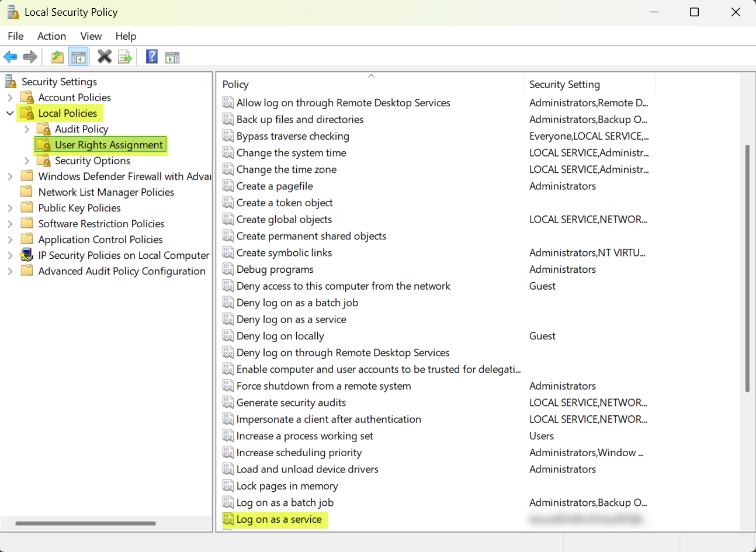Click the Security Settings root icon

11,81
